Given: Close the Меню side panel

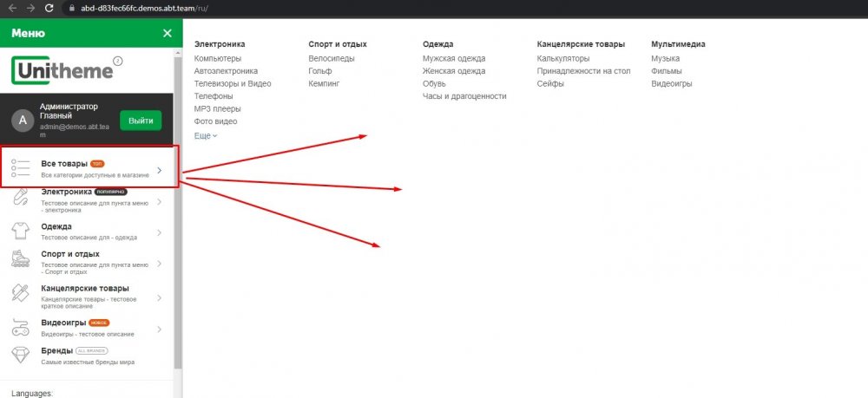Looking at the screenshot, I should tap(168, 34).
